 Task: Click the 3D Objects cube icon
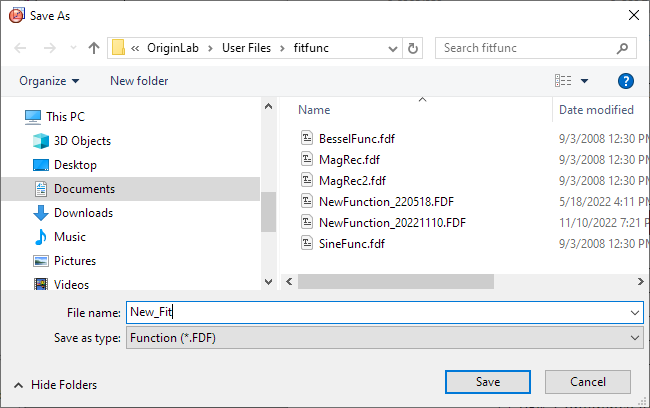point(41,141)
